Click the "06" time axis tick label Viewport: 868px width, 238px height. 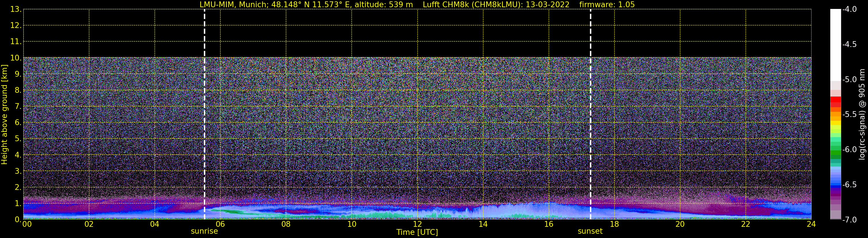point(220,224)
